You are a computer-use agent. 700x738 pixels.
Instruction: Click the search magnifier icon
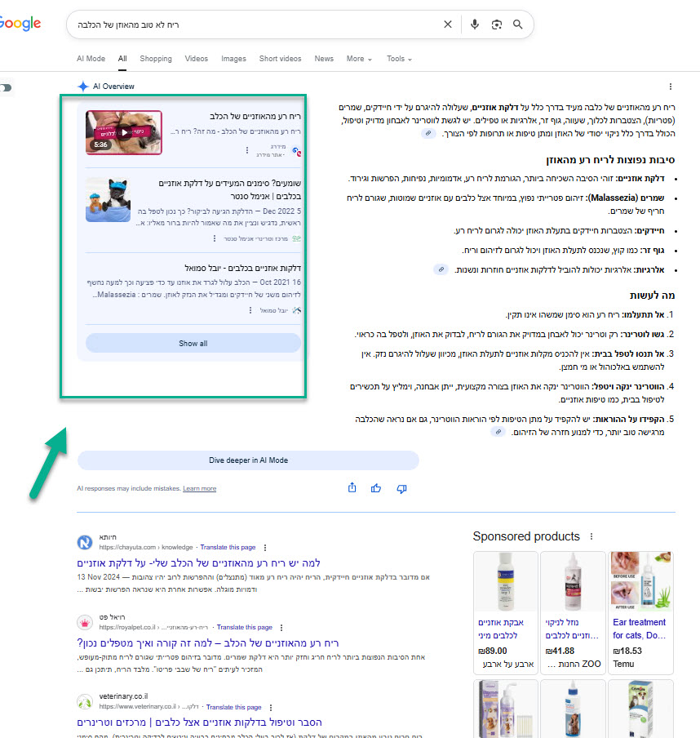click(x=518, y=24)
